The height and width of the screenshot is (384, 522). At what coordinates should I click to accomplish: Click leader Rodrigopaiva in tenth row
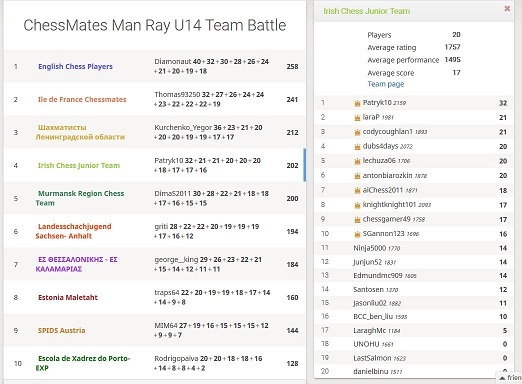(x=176, y=358)
